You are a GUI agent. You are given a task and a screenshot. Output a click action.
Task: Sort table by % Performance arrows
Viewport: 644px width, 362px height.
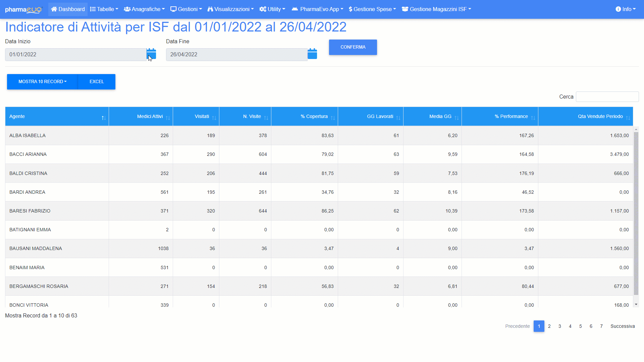(x=533, y=118)
